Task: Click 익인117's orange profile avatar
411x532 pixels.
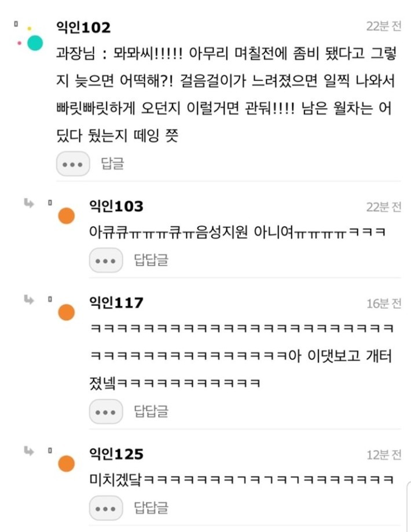Action: pos(67,312)
